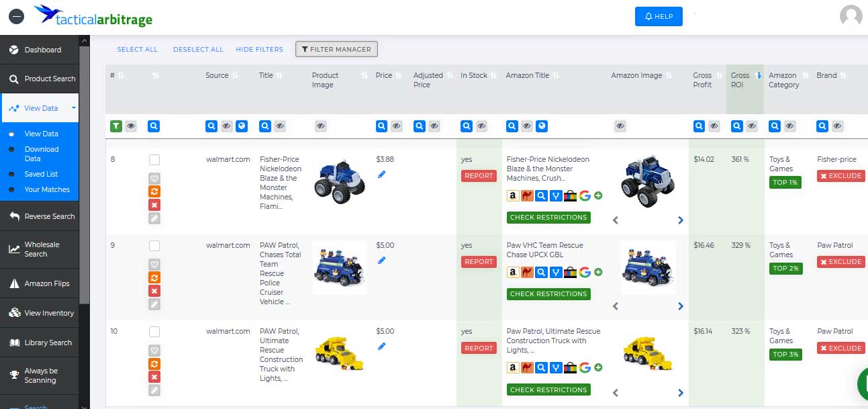Image resolution: width=868 pixels, height=409 pixels.
Task: Toggle visibility eye for Amazon Image column
Action: pyautogui.click(x=620, y=126)
